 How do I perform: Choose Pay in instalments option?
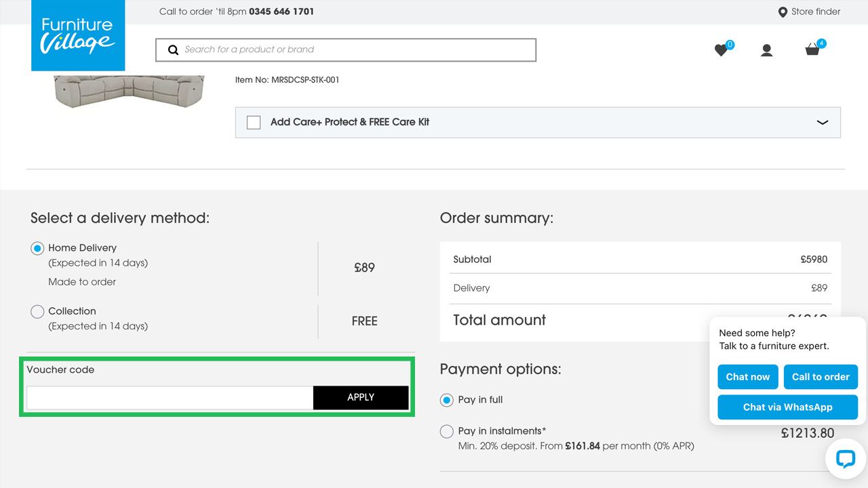[x=446, y=431]
